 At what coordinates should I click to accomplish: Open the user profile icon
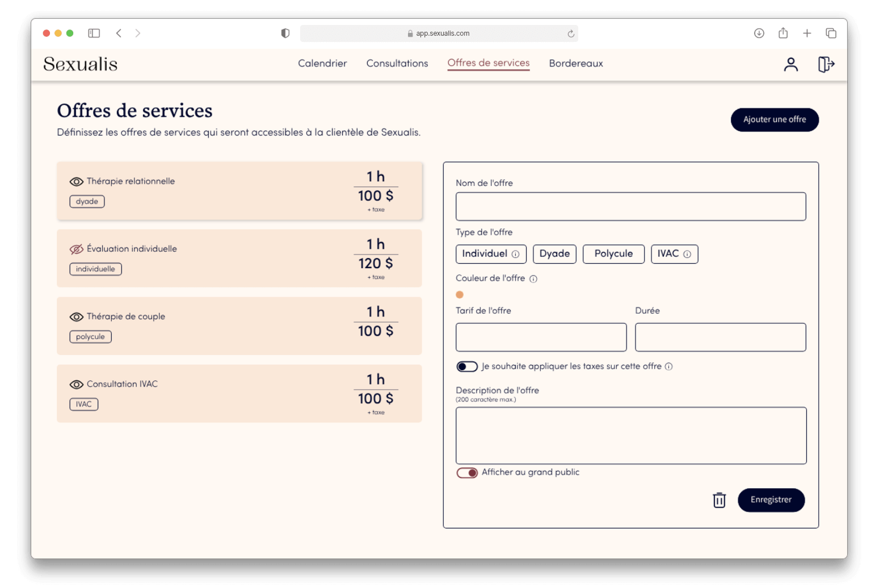click(x=790, y=65)
